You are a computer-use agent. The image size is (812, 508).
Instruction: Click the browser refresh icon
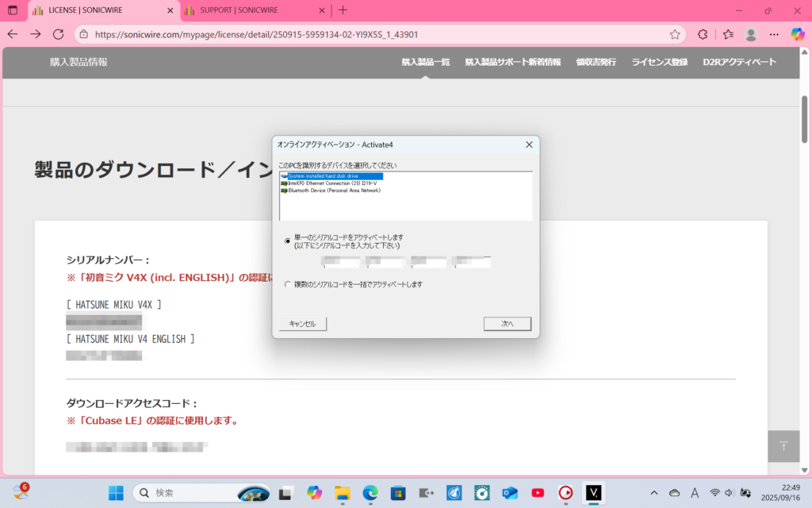(58, 34)
